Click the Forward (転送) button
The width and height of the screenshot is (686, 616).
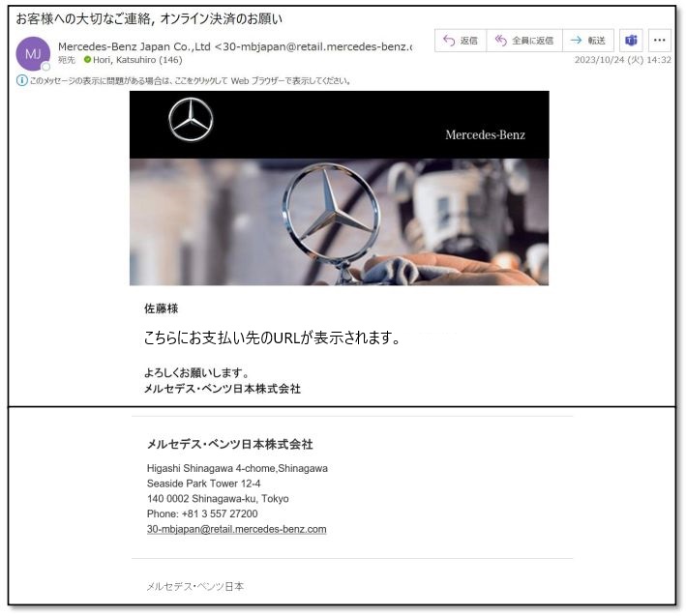coord(588,41)
